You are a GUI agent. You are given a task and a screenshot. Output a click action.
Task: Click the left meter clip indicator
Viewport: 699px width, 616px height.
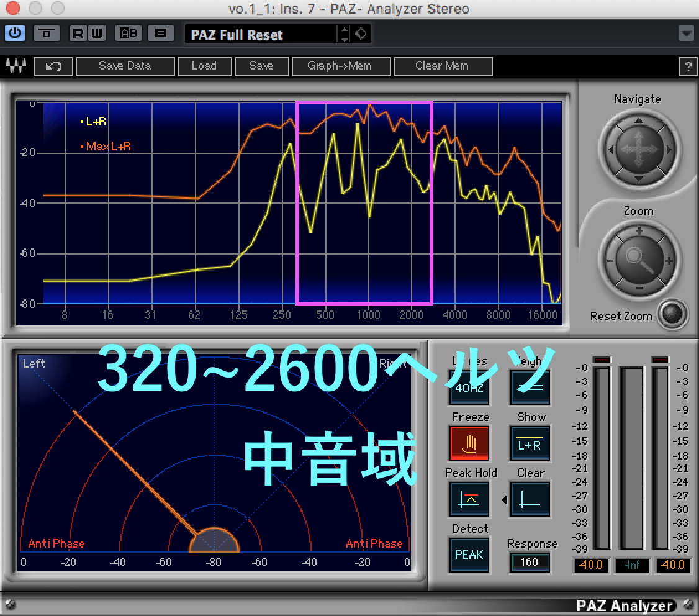602,360
